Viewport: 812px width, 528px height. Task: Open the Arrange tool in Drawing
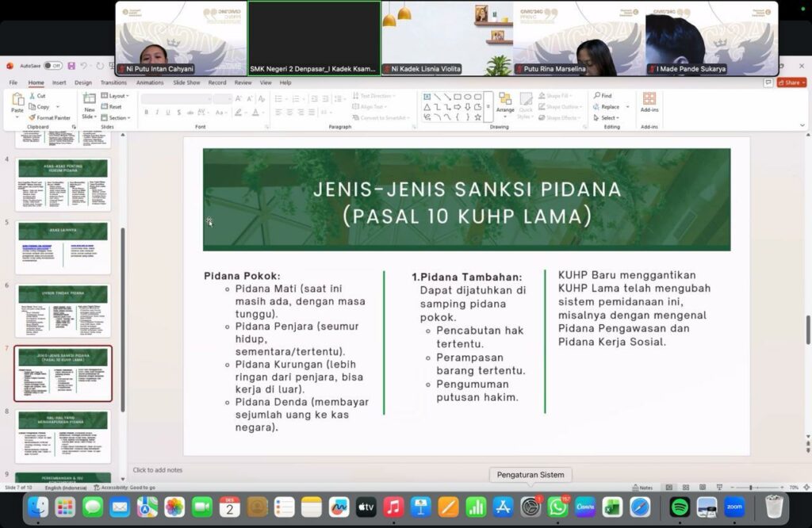pyautogui.click(x=505, y=103)
